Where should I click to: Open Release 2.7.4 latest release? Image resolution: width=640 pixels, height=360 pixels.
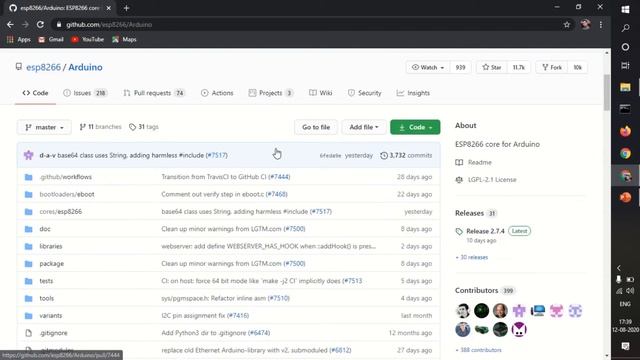click(485, 231)
